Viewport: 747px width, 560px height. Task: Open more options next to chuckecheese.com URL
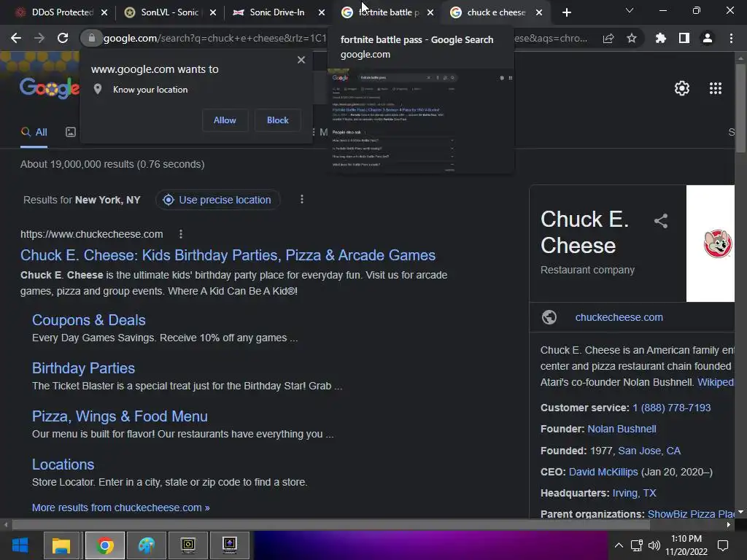(181, 234)
